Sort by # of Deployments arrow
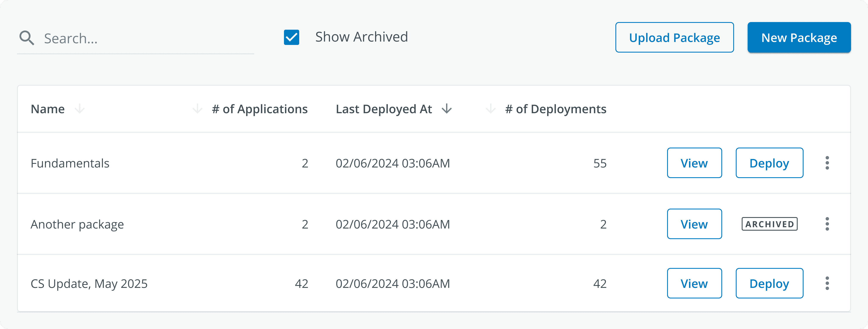The height and width of the screenshot is (329, 868). (x=491, y=109)
